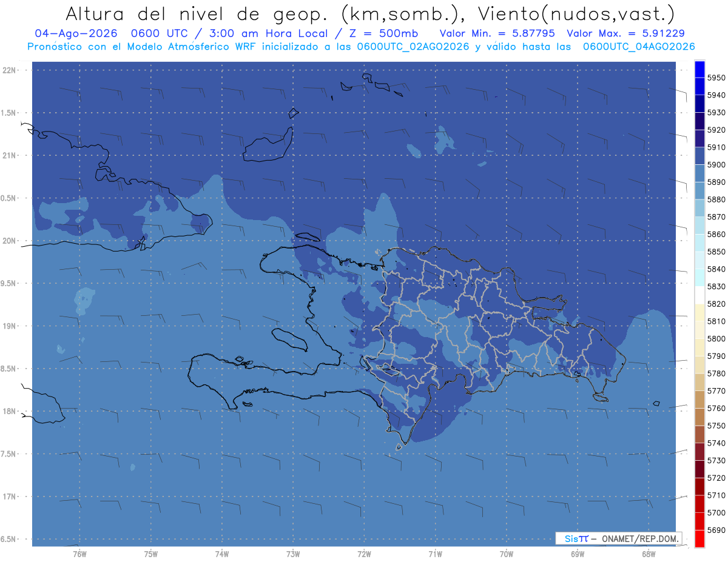Select the colorbar segment between 5880 and 5890
This screenshot has width=728, height=562.
pyautogui.click(x=699, y=191)
